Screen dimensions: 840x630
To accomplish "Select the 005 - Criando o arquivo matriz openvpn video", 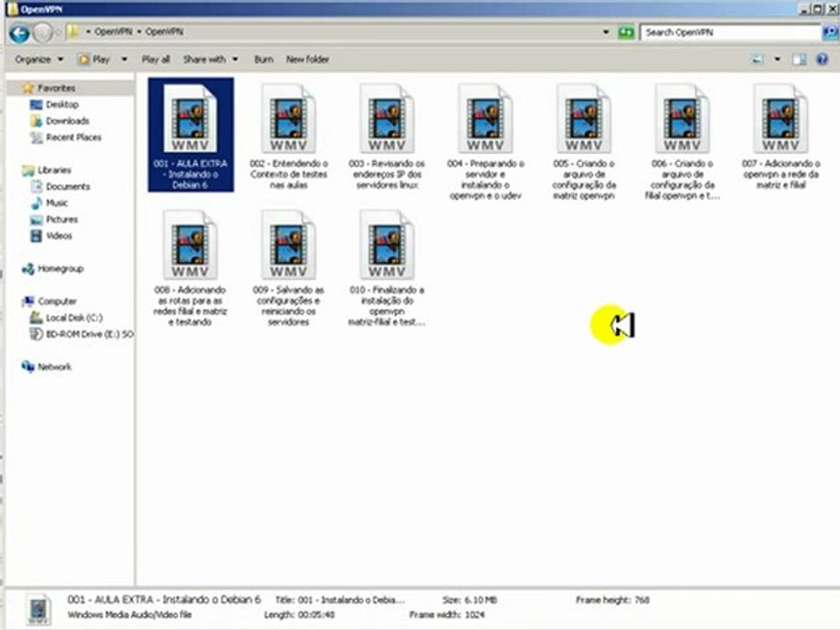I will [584, 142].
